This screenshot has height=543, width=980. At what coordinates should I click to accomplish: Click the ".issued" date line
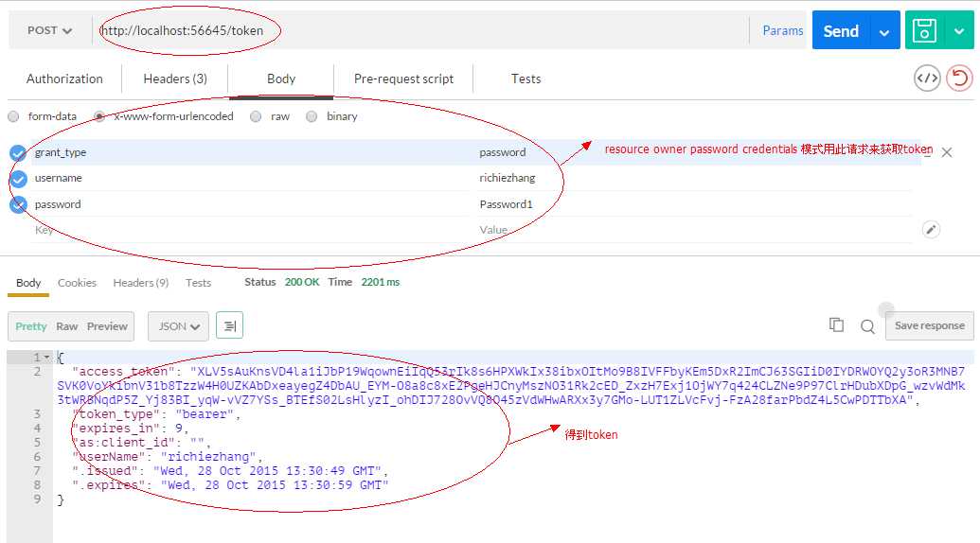pyautogui.click(x=230, y=471)
